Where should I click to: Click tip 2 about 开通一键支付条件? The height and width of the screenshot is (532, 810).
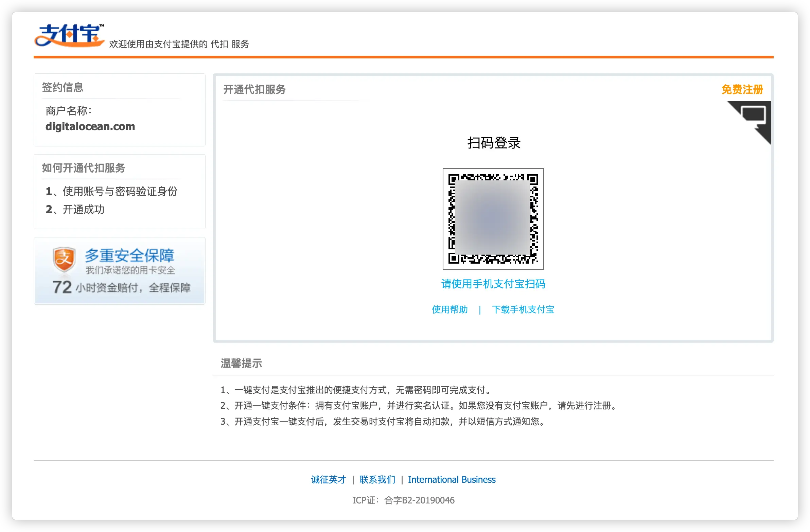[x=419, y=405]
